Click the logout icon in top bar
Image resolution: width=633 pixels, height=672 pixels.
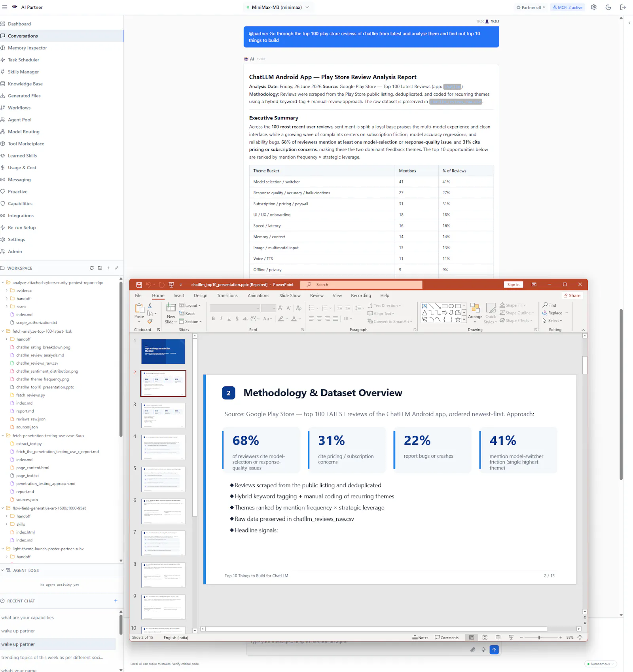(x=623, y=7)
